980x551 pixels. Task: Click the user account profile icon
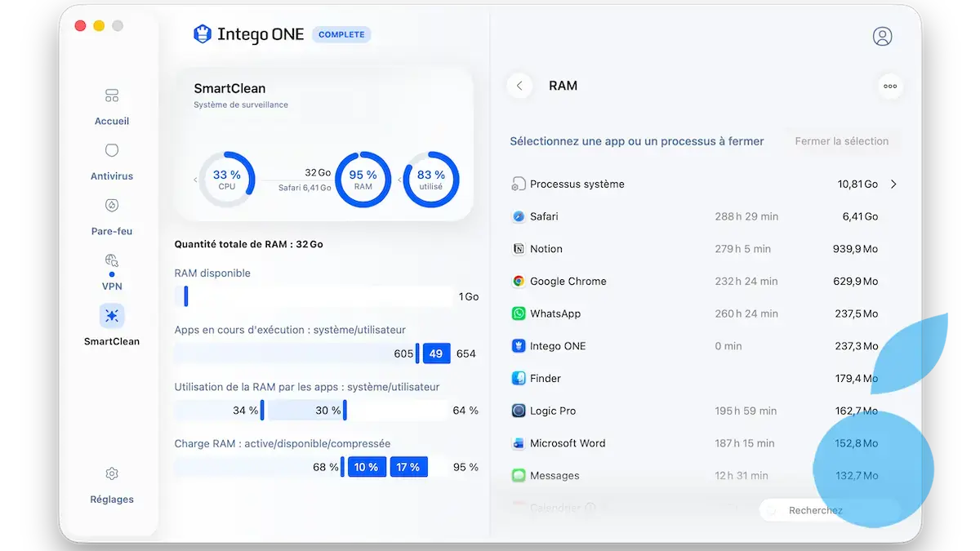tap(882, 36)
